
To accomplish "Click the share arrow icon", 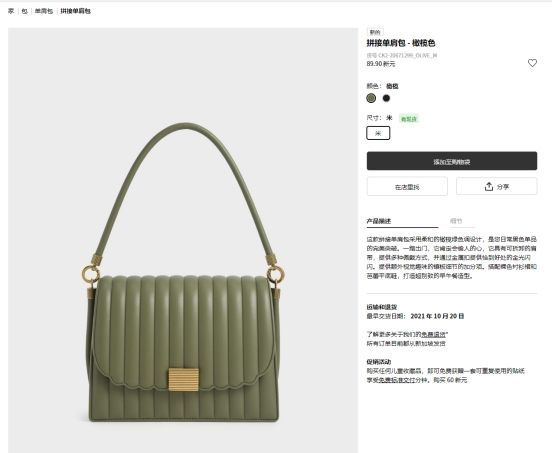I will click(488, 187).
